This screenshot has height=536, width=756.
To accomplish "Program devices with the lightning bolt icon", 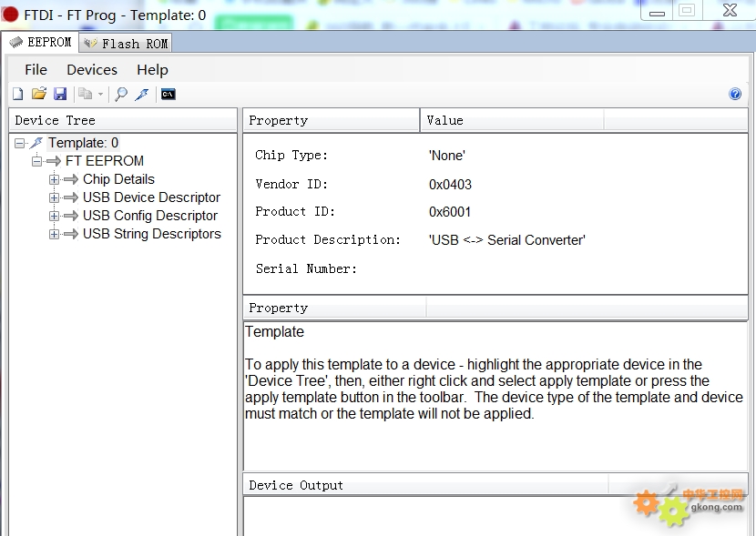I will coord(142,94).
